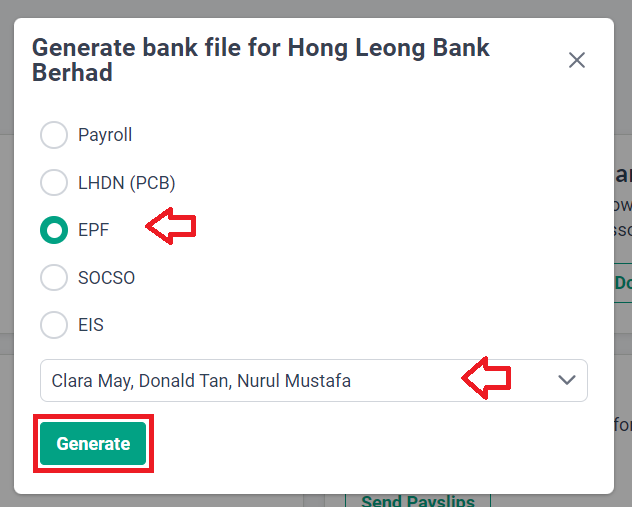
Task: Click the red arrow pointing at EPF
Action: click(171, 227)
